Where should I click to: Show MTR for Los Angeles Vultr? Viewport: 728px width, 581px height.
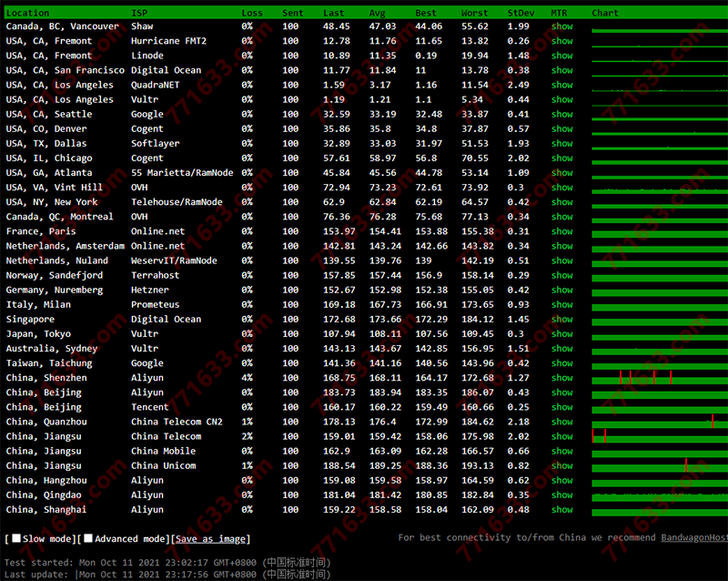[561, 99]
